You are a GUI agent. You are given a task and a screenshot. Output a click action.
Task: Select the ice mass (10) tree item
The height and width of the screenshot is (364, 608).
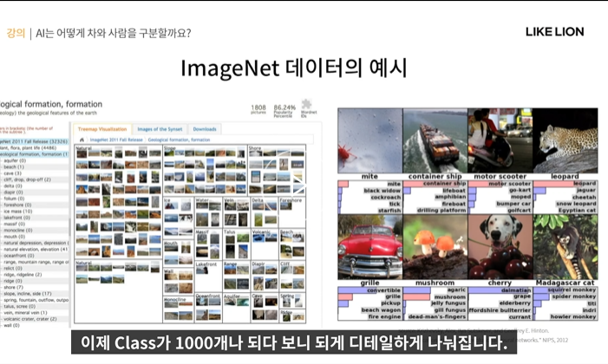pyautogui.click(x=18, y=211)
